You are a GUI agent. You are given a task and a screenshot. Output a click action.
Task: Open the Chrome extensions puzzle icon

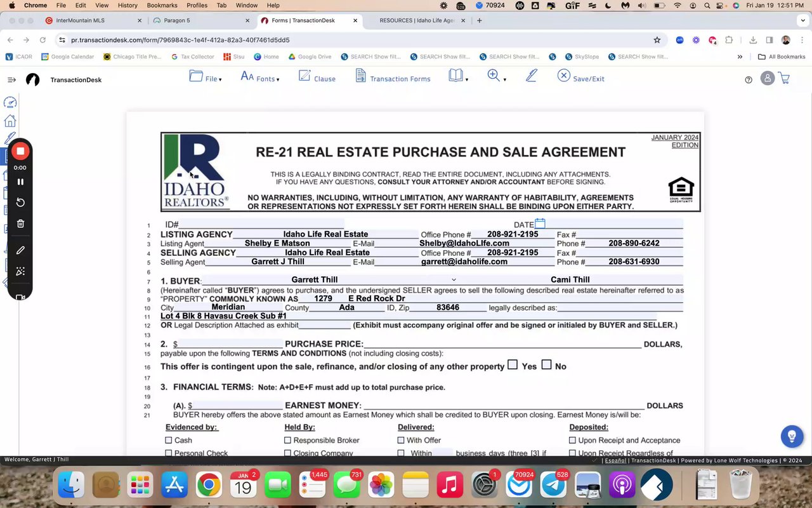click(729, 39)
